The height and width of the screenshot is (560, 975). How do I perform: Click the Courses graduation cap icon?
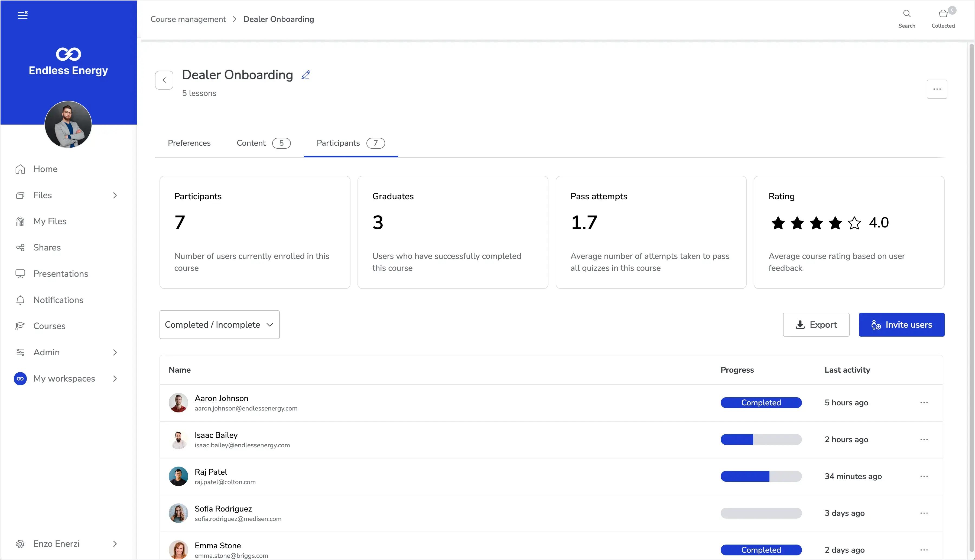[20, 326]
